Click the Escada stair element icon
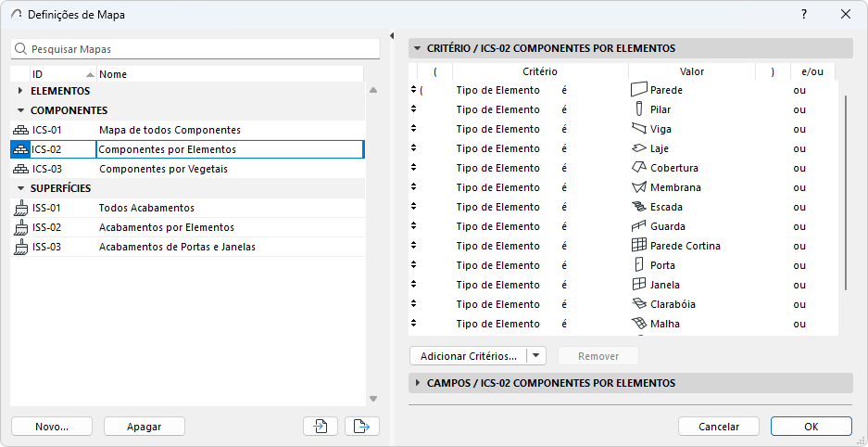The height and width of the screenshot is (447, 868). [x=637, y=207]
